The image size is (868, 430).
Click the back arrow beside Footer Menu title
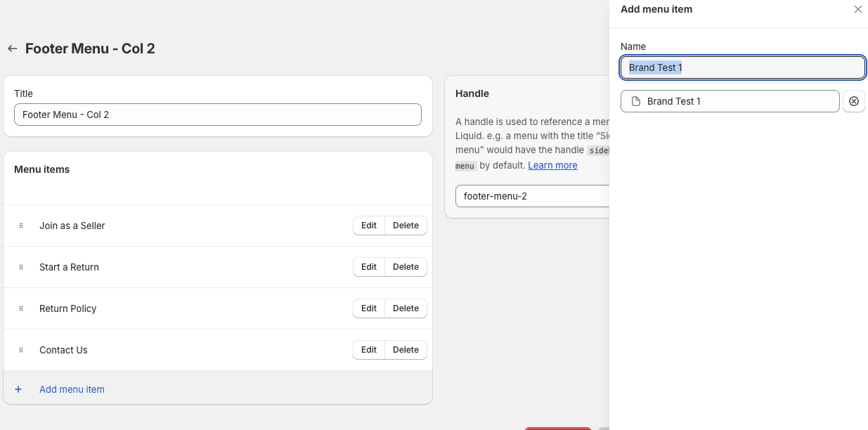(12, 48)
